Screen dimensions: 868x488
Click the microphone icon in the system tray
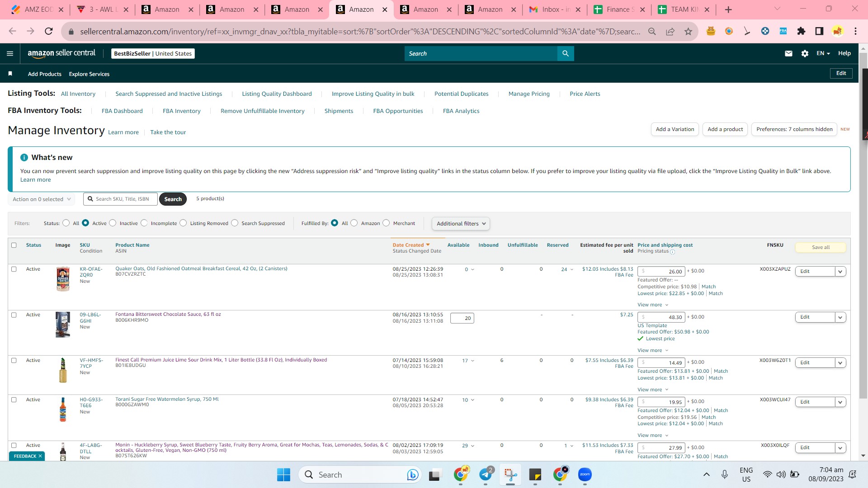(725, 474)
